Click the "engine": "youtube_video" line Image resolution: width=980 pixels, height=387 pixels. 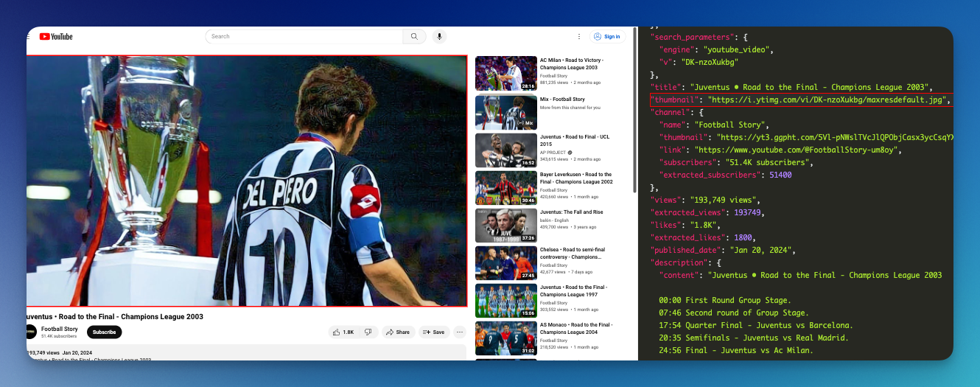click(x=716, y=49)
